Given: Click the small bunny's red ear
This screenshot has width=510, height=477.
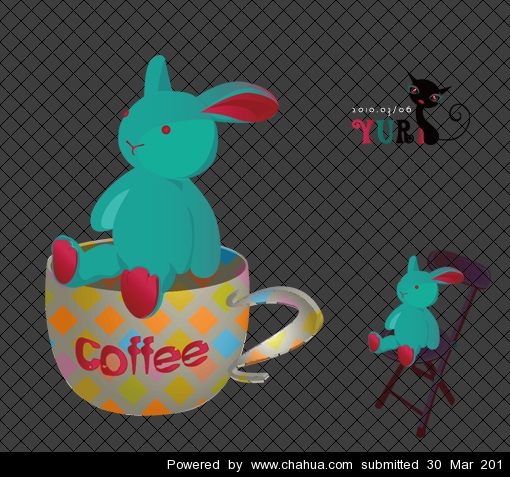Looking at the screenshot, I should [x=447, y=276].
